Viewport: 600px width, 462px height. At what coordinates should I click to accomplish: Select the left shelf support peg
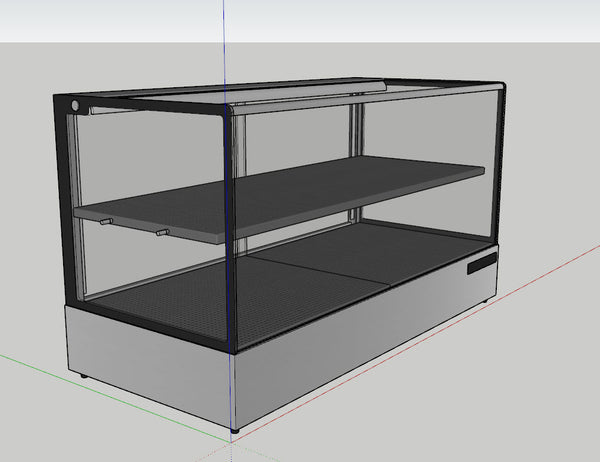(x=106, y=221)
